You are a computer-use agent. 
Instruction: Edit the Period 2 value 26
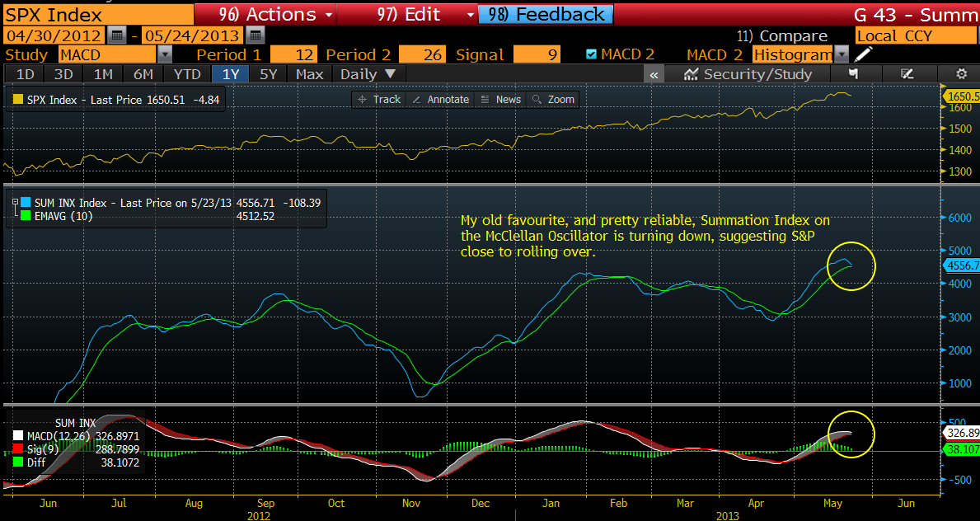[x=421, y=55]
